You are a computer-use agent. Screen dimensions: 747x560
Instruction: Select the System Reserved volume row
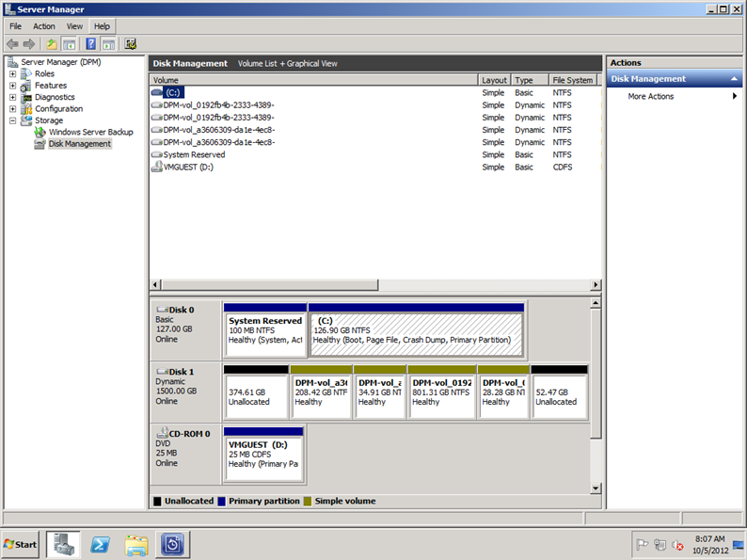pyautogui.click(x=375, y=155)
